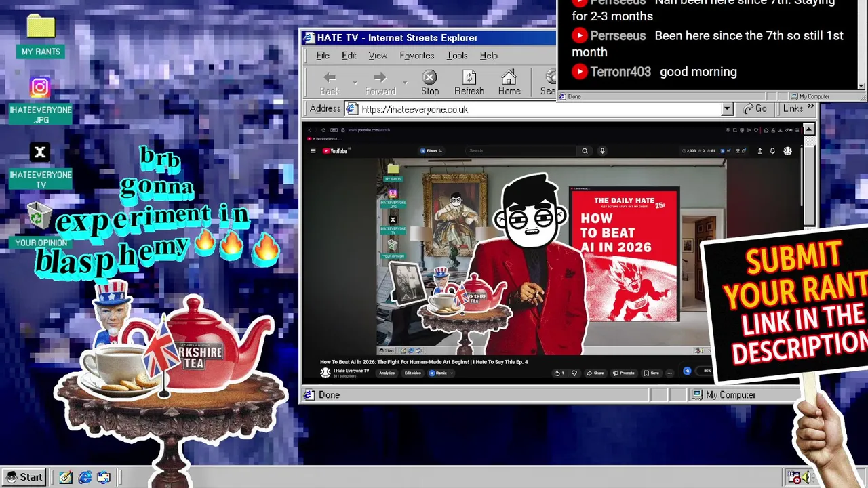Click the YouTube search magnifier button

click(585, 150)
